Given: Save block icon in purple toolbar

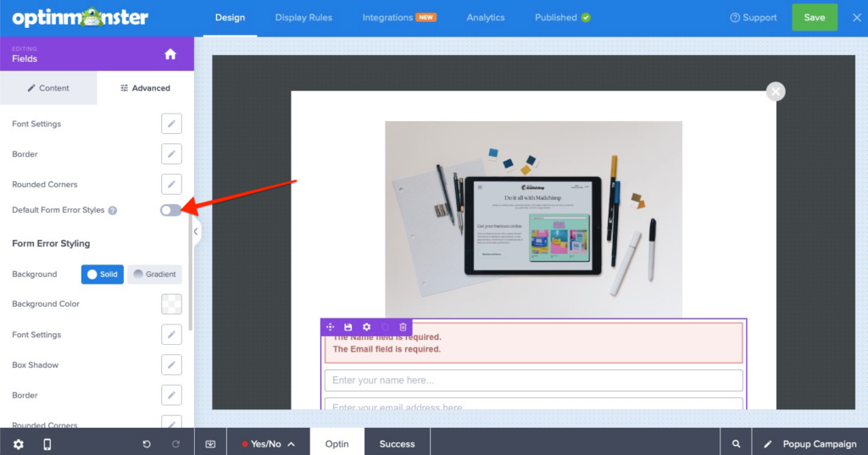Looking at the screenshot, I should pos(348,327).
